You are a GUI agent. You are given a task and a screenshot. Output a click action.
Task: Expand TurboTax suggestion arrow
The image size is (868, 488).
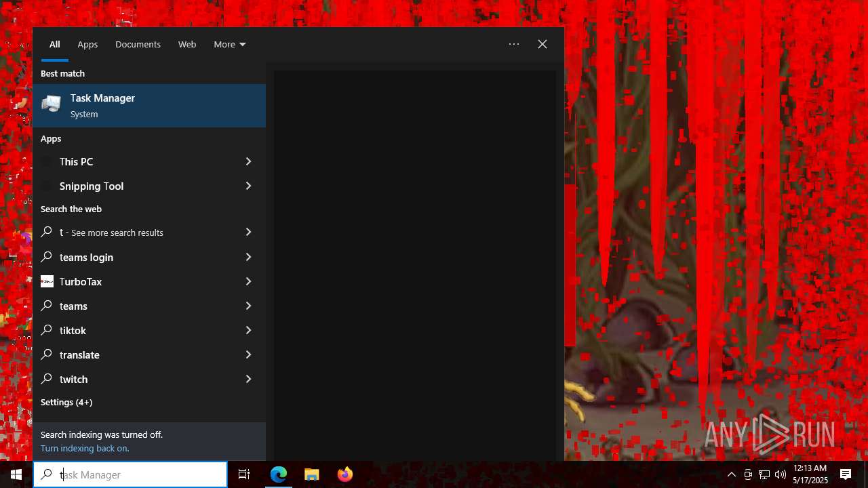point(248,281)
